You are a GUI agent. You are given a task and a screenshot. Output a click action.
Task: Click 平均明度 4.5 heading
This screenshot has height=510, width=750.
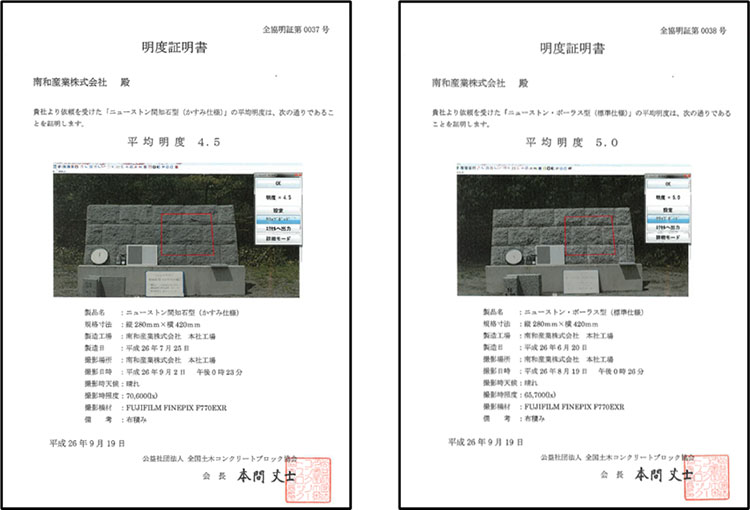coord(174,142)
